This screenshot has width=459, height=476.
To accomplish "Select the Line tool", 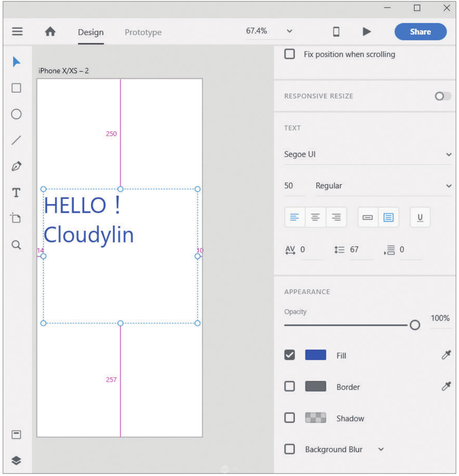I will tap(16, 140).
